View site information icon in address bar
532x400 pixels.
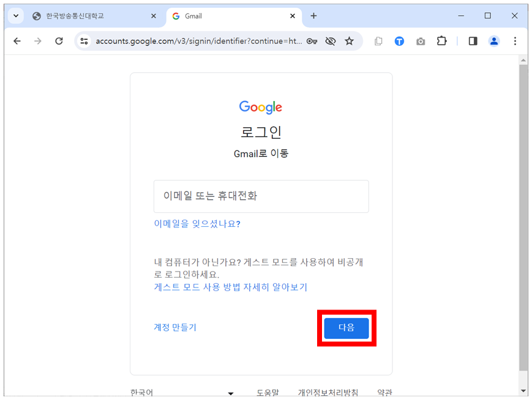point(84,41)
